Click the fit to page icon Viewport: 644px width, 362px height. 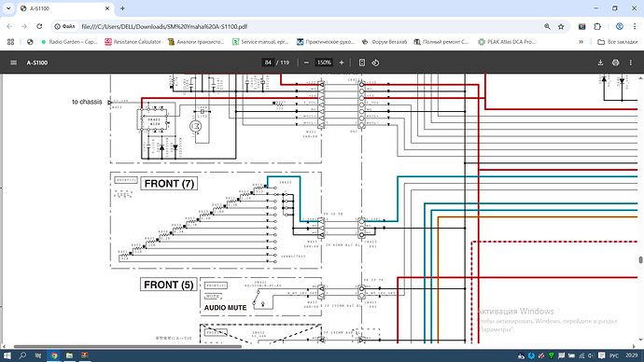[362, 63]
